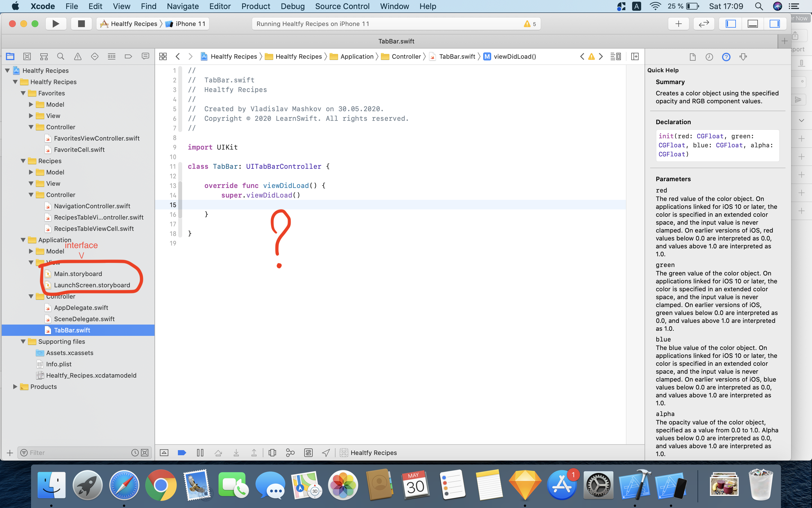This screenshot has width=812, height=508.
Task: Open related items grid menu in editor
Action: [x=163, y=56]
